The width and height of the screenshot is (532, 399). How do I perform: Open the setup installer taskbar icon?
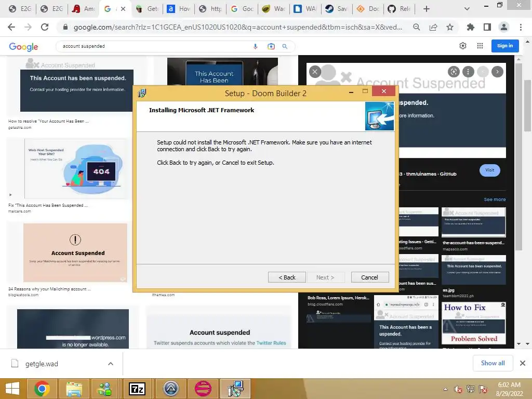[235, 389]
